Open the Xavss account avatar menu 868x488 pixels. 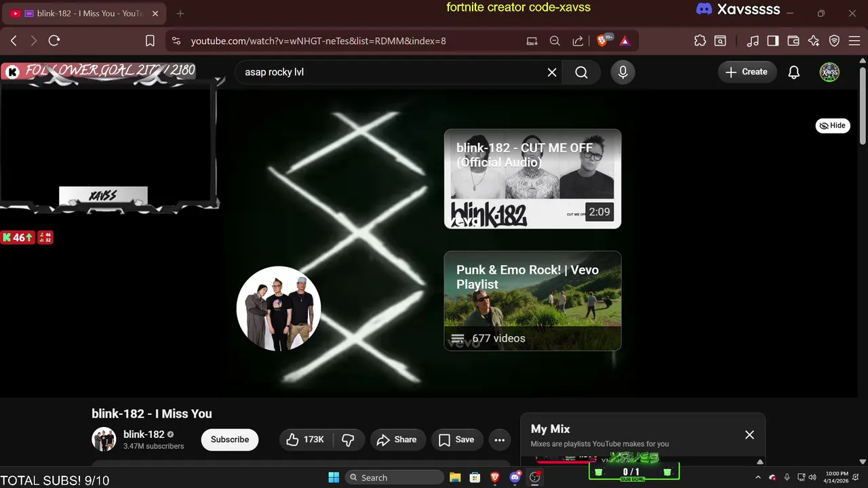pos(829,72)
